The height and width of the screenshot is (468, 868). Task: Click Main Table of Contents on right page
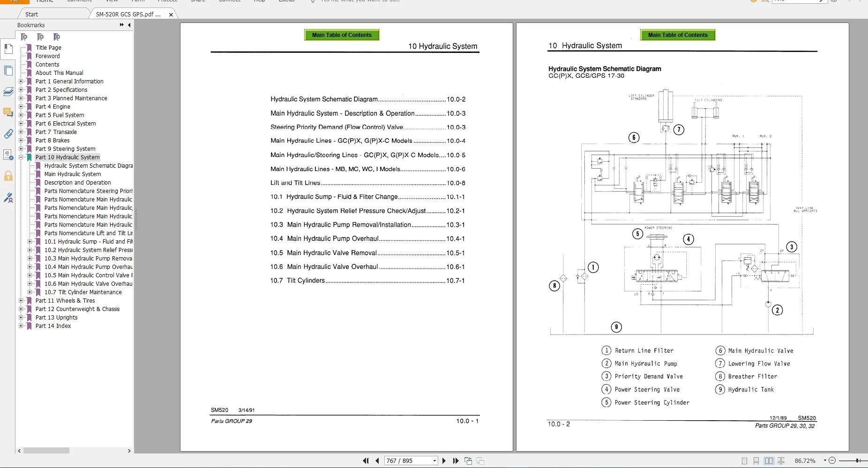(x=678, y=35)
